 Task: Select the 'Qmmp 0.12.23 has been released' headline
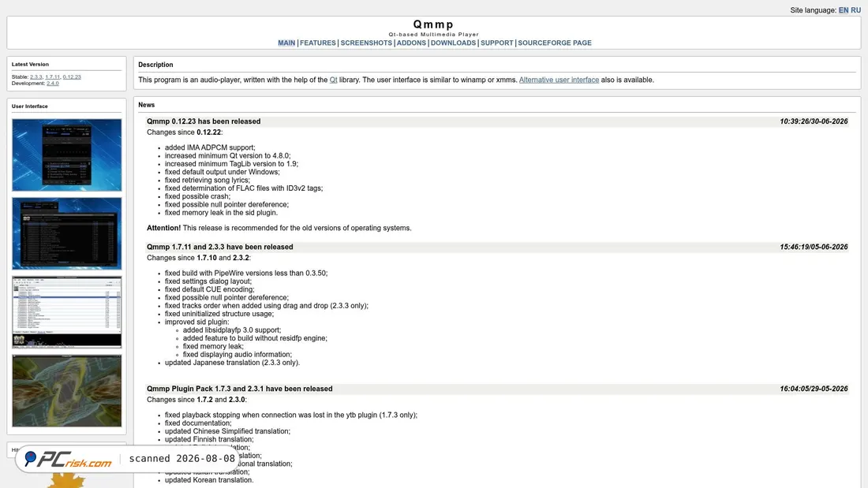pyautogui.click(x=203, y=121)
